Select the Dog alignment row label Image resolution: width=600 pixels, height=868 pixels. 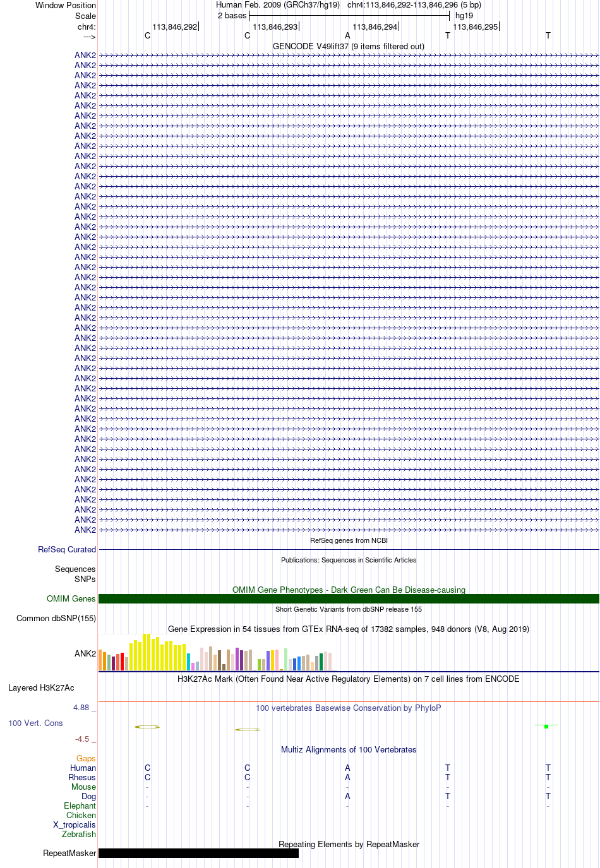88,796
